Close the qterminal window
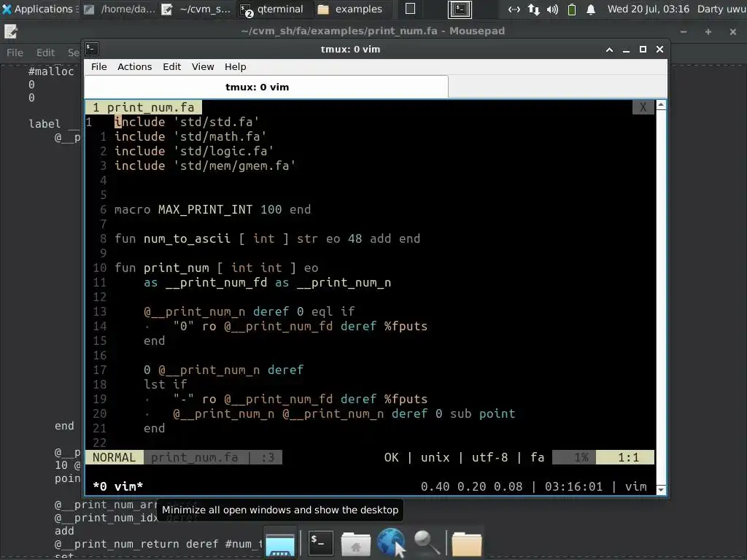Image resolution: width=747 pixels, height=560 pixels. [659, 49]
